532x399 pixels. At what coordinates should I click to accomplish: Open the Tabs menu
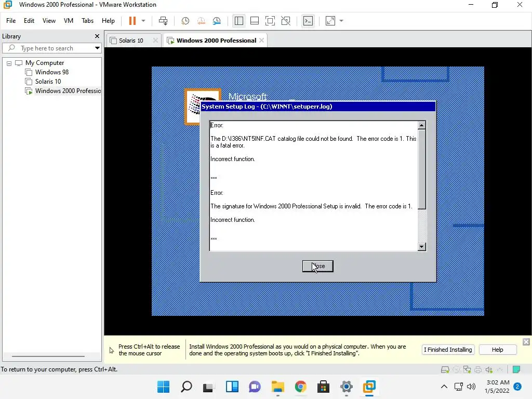click(x=87, y=21)
